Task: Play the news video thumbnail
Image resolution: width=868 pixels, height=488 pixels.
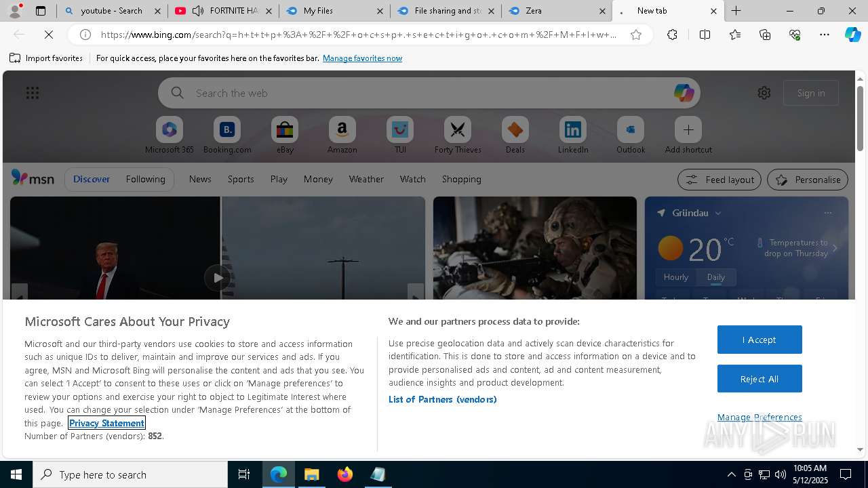Action: coord(218,277)
